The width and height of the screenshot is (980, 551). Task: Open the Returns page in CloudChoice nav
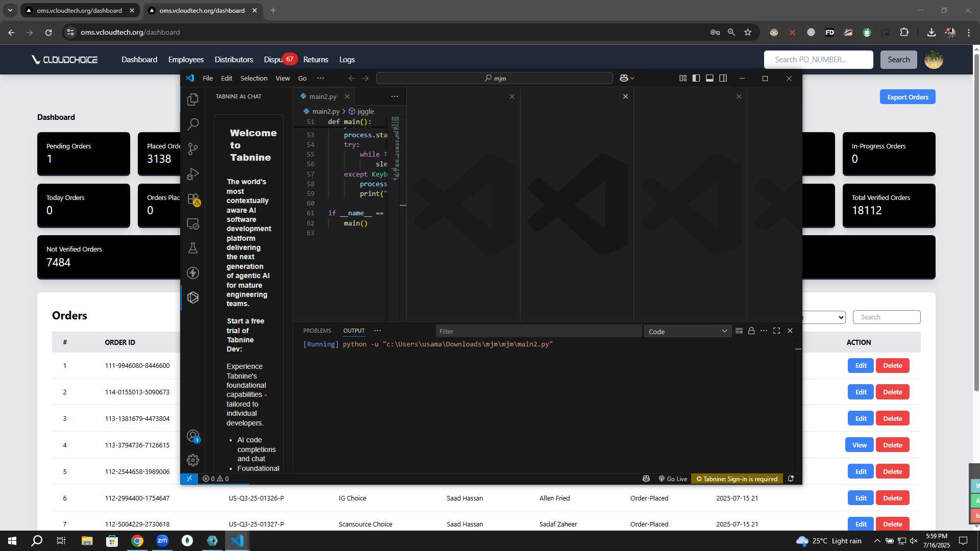click(x=315, y=60)
